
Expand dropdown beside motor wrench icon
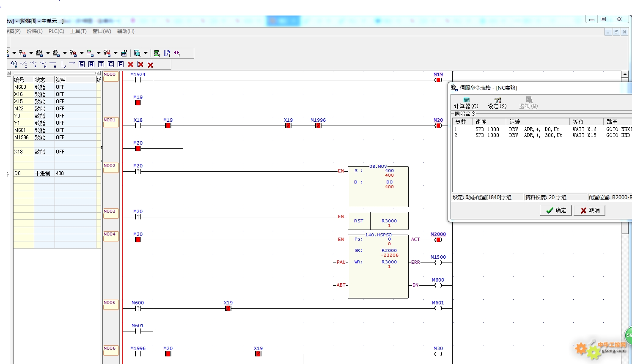click(x=48, y=53)
